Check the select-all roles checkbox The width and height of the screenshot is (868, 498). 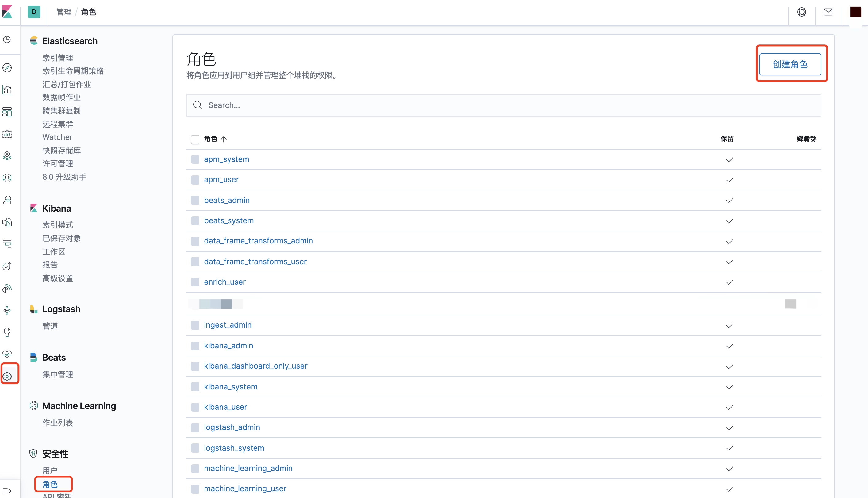tap(195, 139)
